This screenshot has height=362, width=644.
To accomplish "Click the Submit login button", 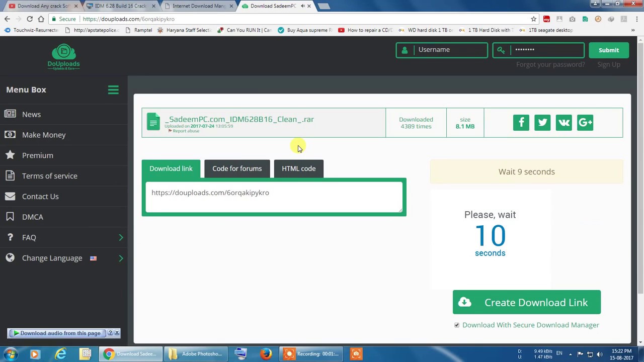I will pos(609,50).
